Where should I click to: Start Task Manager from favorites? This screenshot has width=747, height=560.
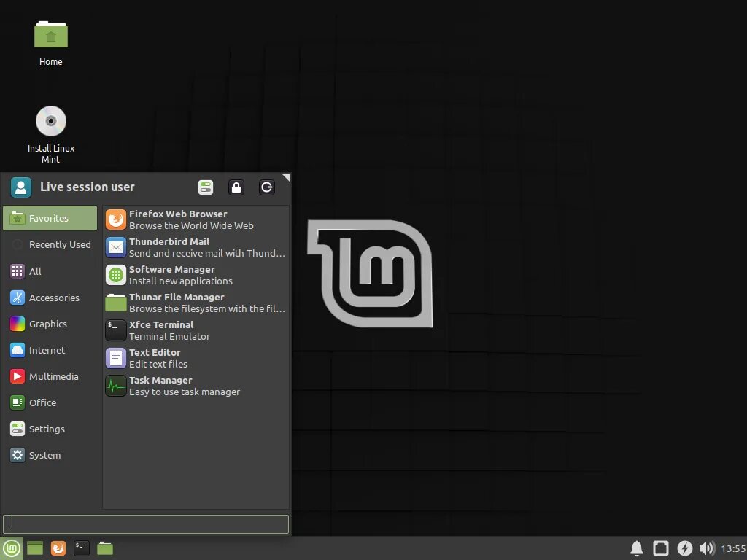(x=196, y=386)
